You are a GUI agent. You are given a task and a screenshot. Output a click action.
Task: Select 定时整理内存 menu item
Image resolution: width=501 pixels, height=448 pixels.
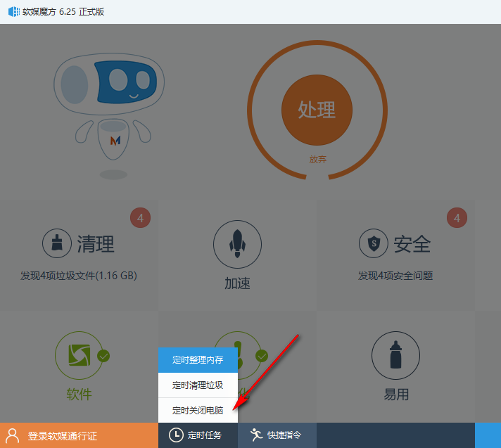[198, 360]
